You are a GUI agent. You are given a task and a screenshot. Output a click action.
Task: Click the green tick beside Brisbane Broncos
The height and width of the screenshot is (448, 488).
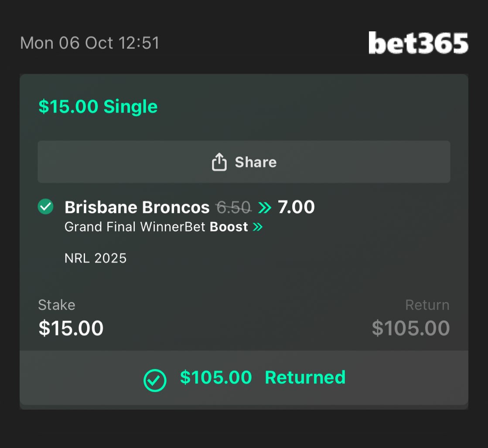[45, 207]
